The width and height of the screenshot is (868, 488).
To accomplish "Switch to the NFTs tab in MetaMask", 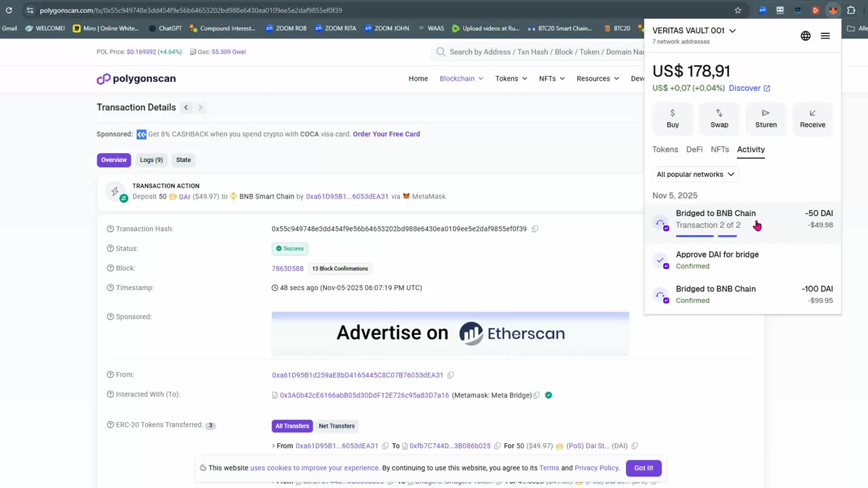I will point(719,150).
